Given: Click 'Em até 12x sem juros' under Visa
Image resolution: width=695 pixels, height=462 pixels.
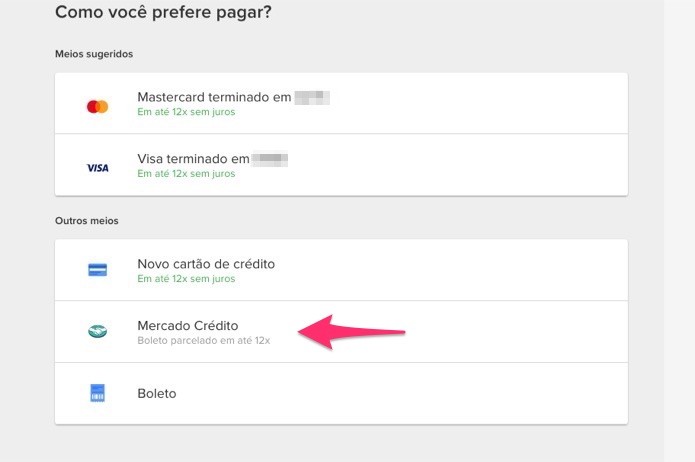Looking at the screenshot, I should (x=186, y=173).
